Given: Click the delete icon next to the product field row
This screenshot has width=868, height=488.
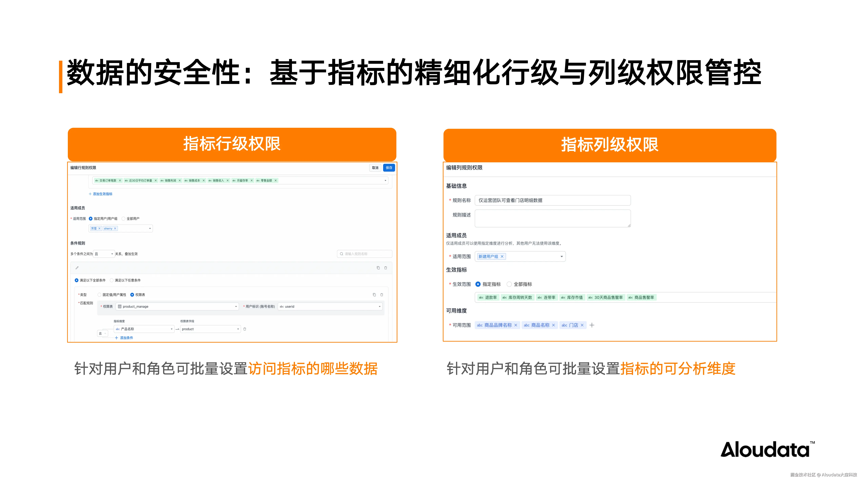Looking at the screenshot, I should point(245,329).
